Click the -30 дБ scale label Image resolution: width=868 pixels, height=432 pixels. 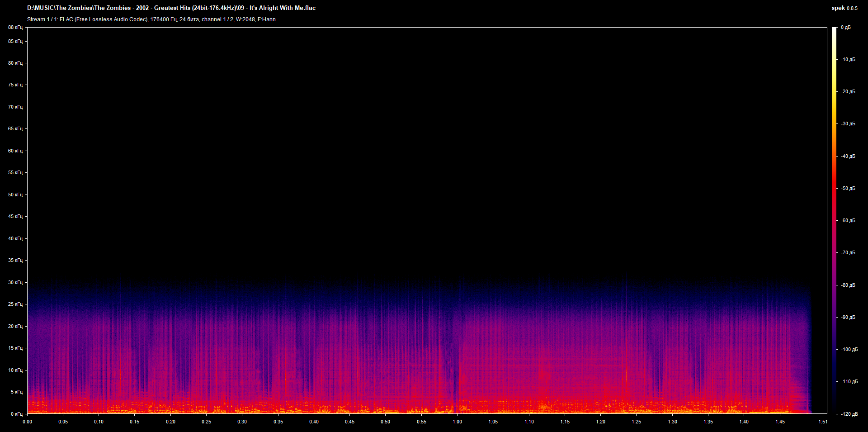(848, 123)
